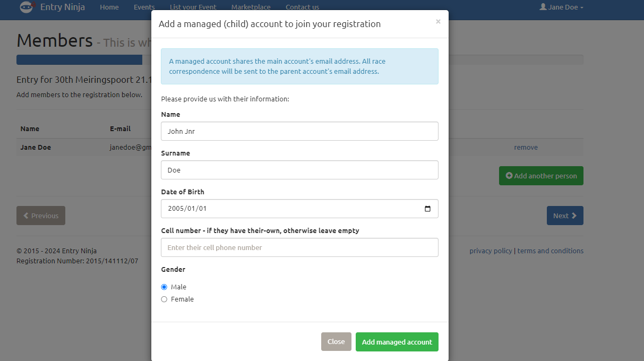Go to the Next step

click(565, 216)
